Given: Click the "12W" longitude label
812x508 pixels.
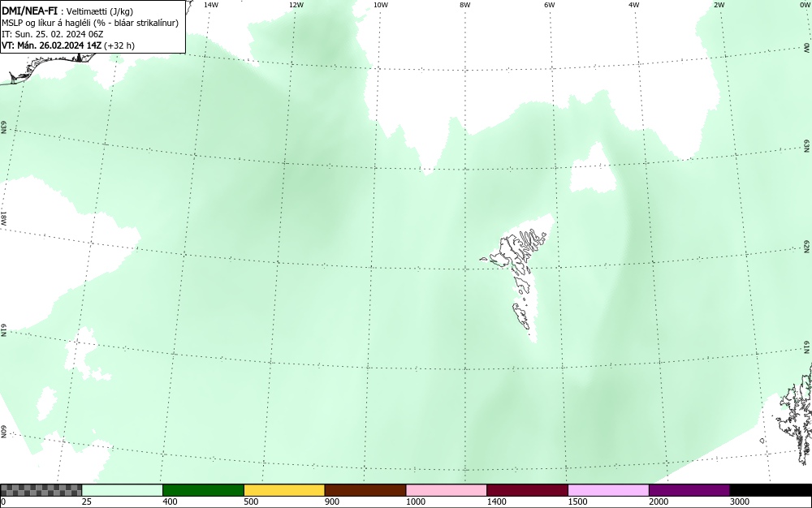Looking at the screenshot, I should point(296,5).
